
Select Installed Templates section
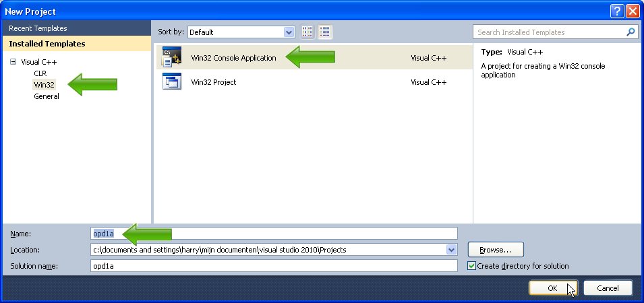[47, 44]
